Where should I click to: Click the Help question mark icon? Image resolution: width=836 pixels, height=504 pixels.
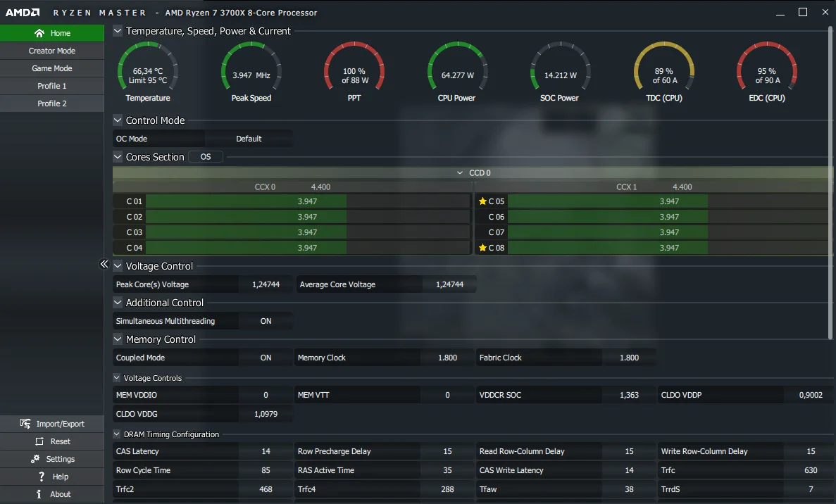click(42, 477)
